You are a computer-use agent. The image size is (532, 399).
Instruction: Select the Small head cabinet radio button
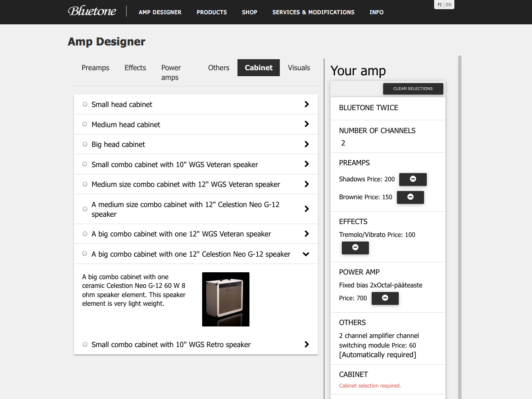[85, 104]
